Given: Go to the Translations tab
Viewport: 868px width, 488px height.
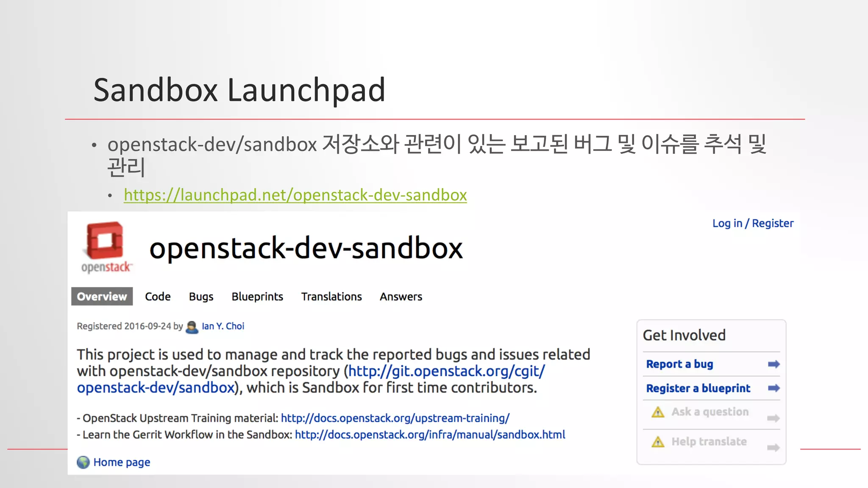Looking at the screenshot, I should 331,297.
